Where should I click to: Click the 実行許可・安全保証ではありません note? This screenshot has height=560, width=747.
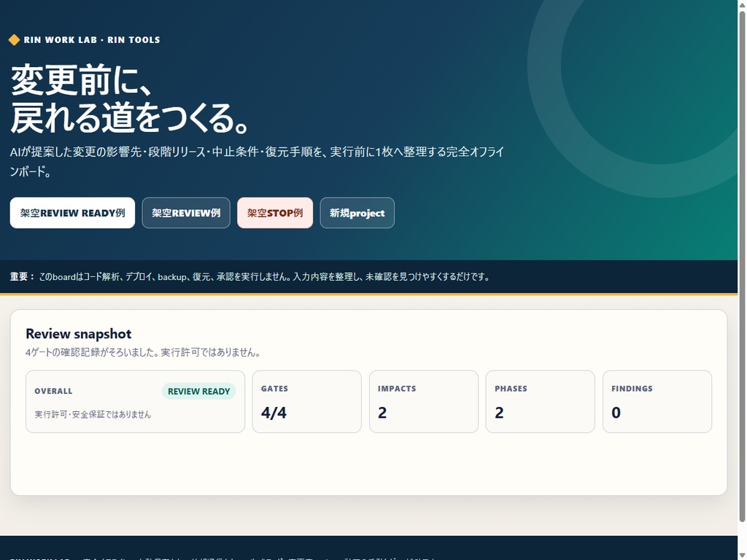coord(93,415)
